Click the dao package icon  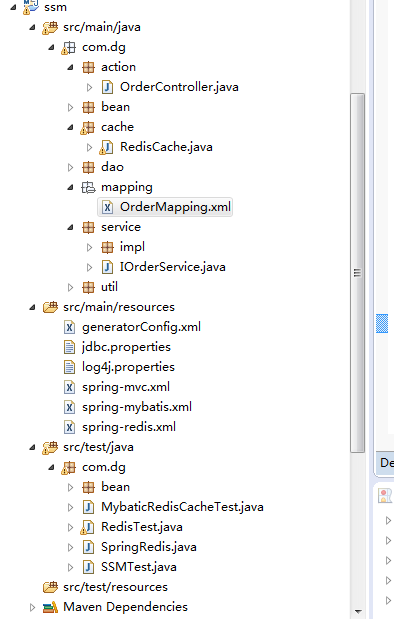tap(88, 167)
